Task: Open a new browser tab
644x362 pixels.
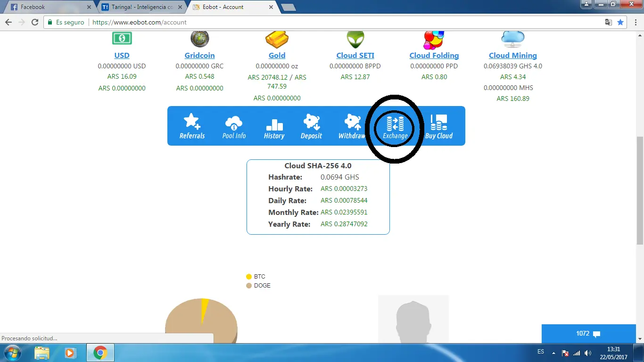Action: click(x=288, y=7)
